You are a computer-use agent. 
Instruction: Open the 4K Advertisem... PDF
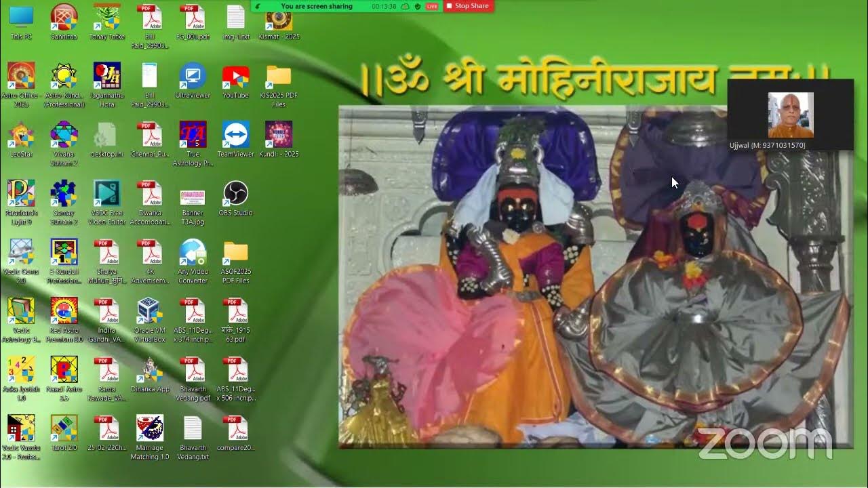pos(150,262)
